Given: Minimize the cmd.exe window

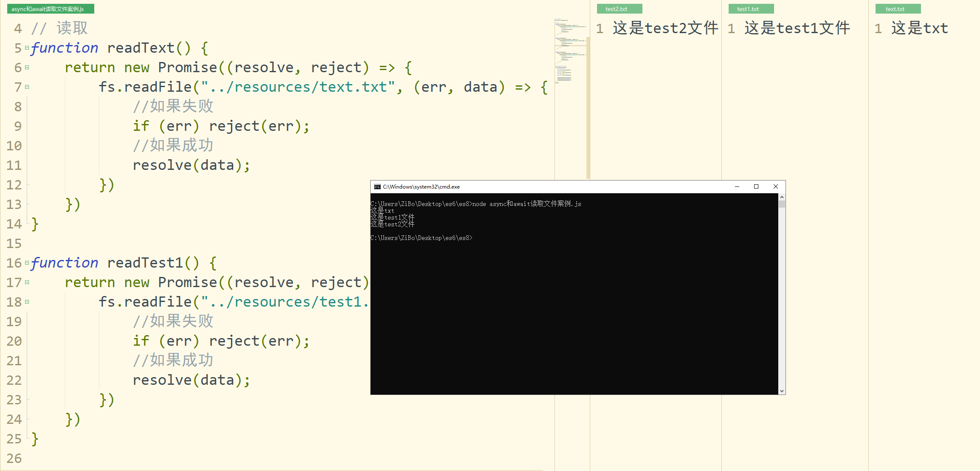Looking at the screenshot, I should pos(737,187).
